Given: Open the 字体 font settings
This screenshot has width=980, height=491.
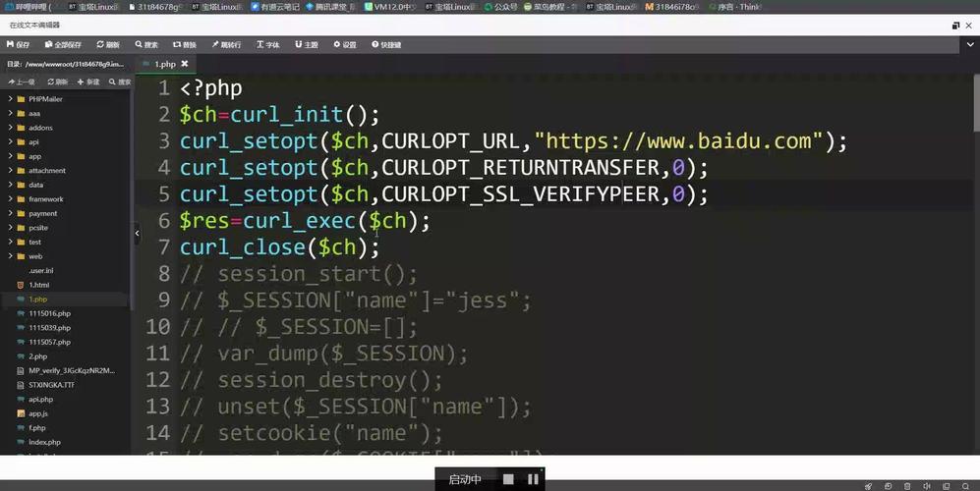Looking at the screenshot, I should [x=267, y=44].
